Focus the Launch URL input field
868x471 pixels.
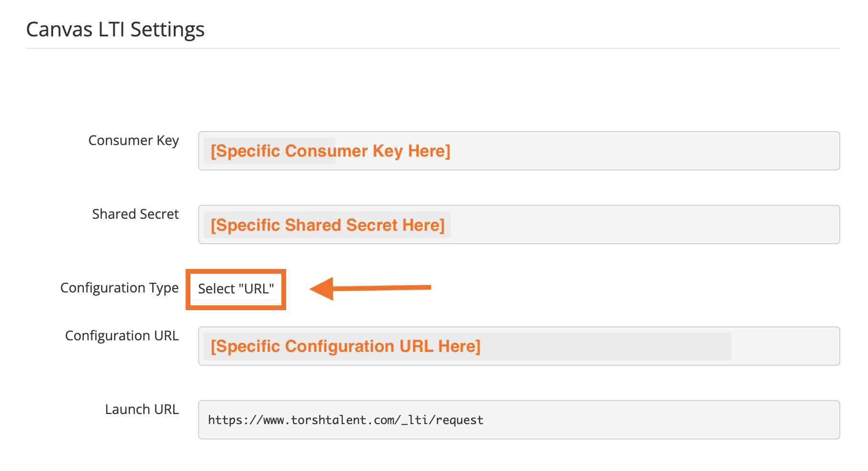622,420
